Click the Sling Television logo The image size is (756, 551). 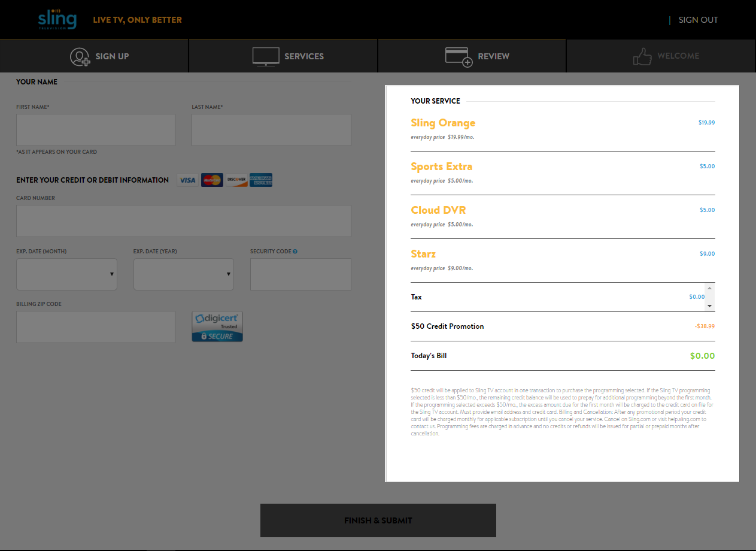[57, 19]
